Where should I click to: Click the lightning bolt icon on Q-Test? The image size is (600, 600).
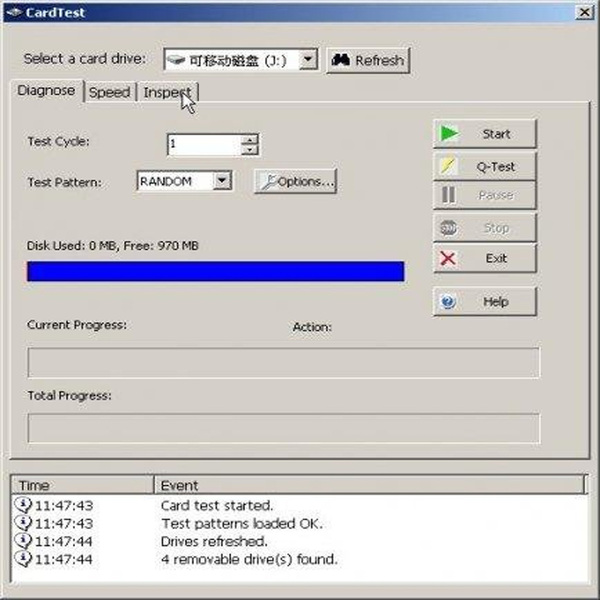(x=448, y=166)
